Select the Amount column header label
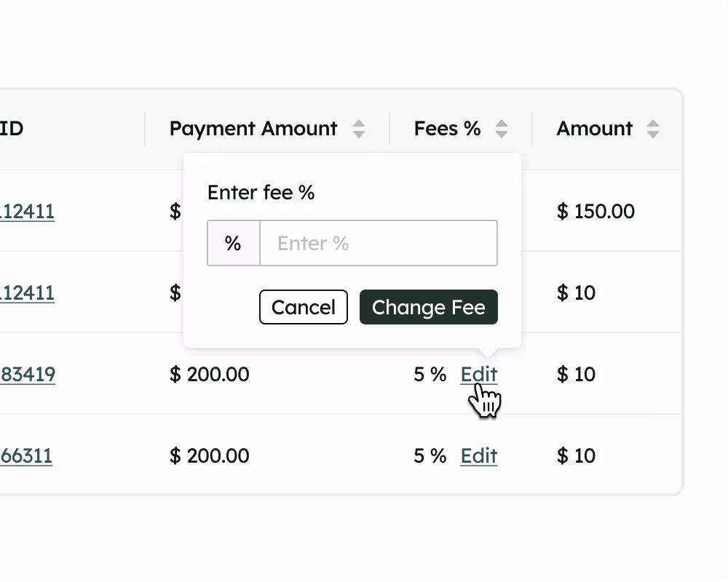Viewport: 728px width, 582px height. (594, 129)
